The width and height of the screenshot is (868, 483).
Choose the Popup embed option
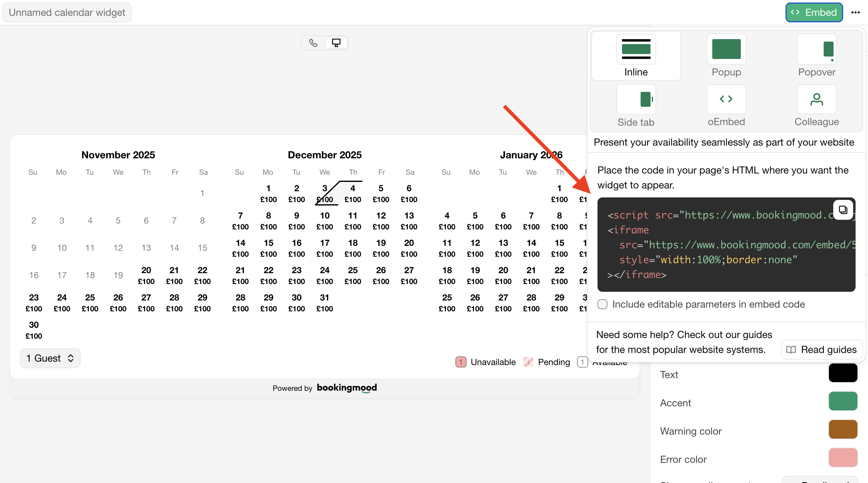(726, 49)
